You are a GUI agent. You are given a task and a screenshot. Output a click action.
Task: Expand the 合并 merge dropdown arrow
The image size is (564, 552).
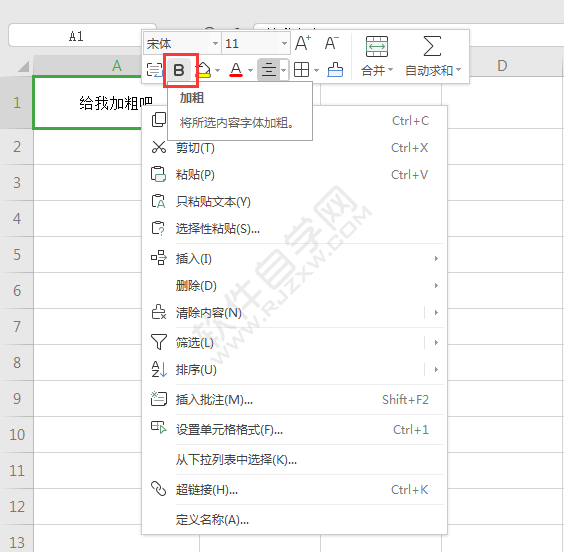tap(391, 70)
